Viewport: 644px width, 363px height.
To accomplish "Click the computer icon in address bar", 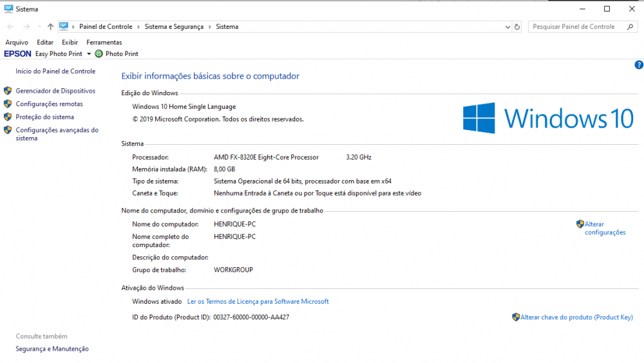I will pyautogui.click(x=64, y=26).
